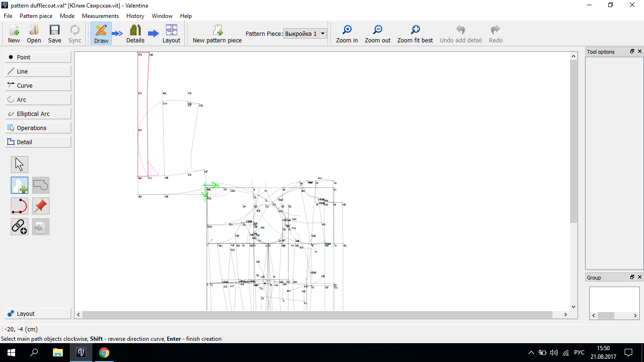Image resolution: width=644 pixels, height=362 pixels.
Task: Select the chain link plus tool
Action: point(19,227)
